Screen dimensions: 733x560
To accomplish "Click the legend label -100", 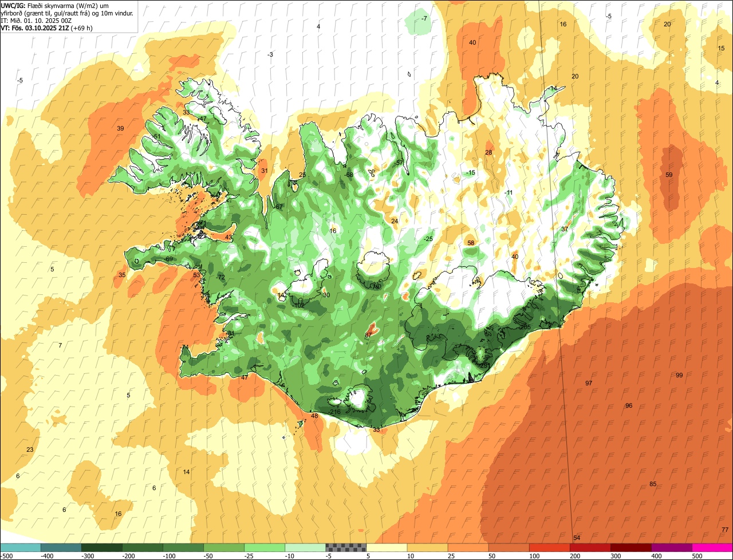I will (169, 556).
